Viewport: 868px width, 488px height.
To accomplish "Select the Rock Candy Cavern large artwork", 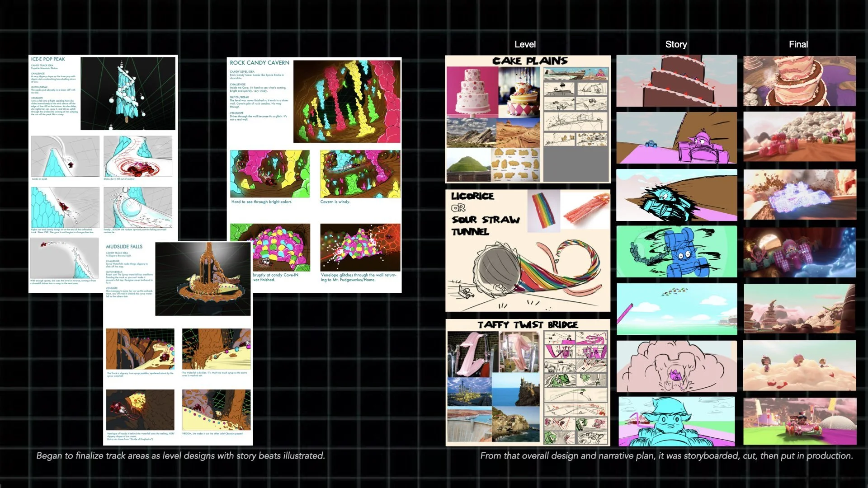I will click(347, 102).
